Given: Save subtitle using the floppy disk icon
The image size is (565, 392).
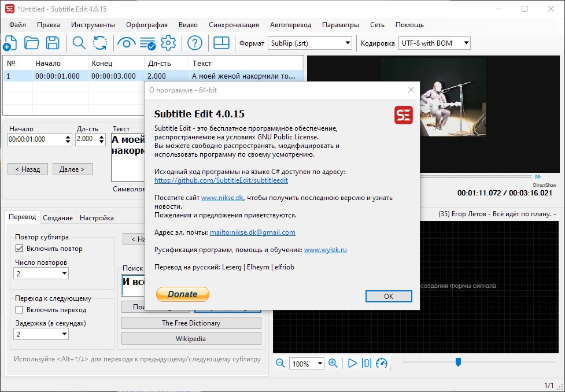Looking at the screenshot, I should (53, 43).
